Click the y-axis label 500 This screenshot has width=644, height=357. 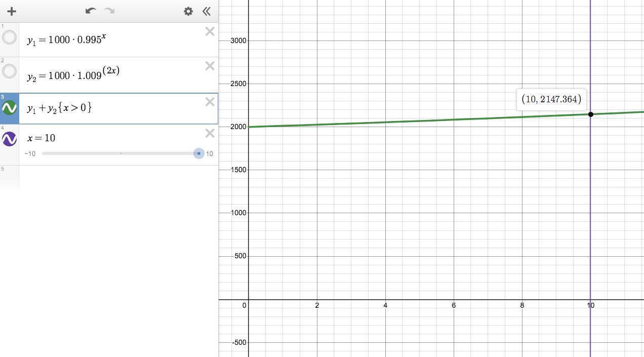(x=240, y=256)
